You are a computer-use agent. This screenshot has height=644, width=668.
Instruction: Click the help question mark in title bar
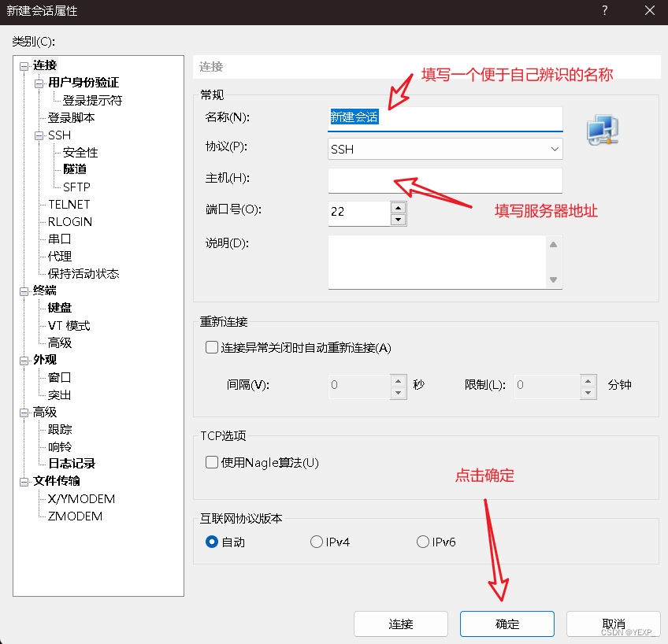(x=604, y=11)
